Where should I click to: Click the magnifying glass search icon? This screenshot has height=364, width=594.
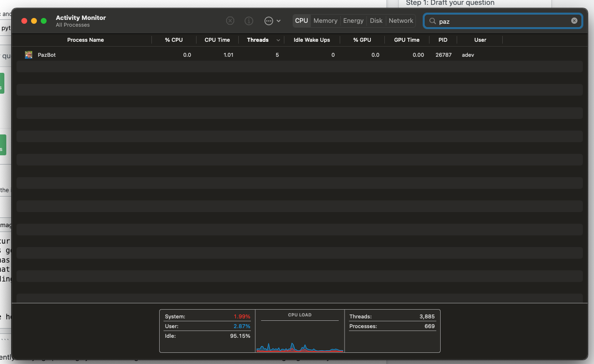pyautogui.click(x=432, y=21)
